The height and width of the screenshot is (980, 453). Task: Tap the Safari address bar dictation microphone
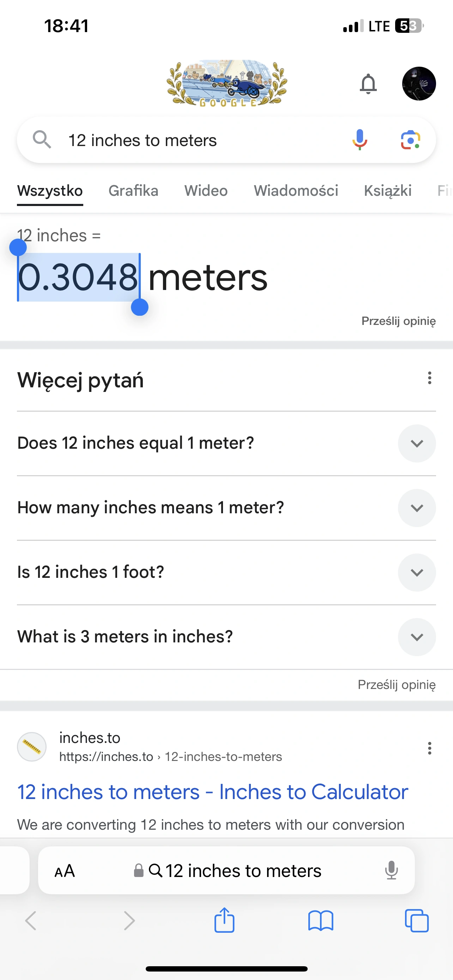391,870
